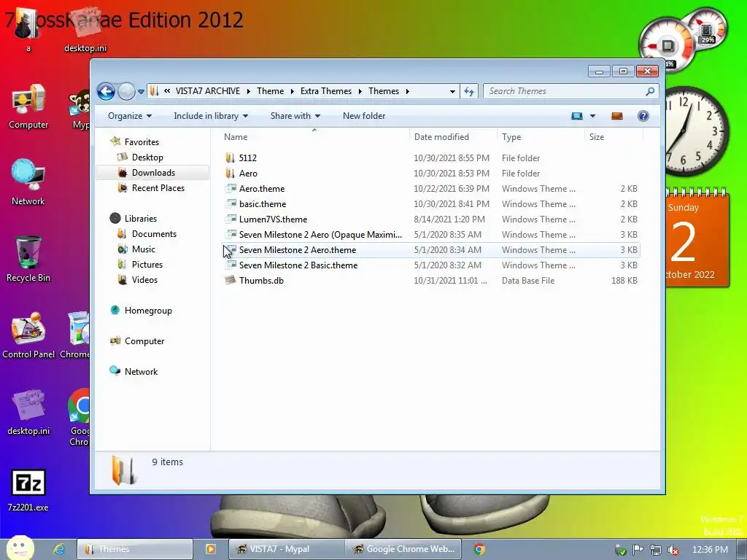The height and width of the screenshot is (560, 747).
Task: Launch Internet Explorer from the taskbar
Action: 59,549
